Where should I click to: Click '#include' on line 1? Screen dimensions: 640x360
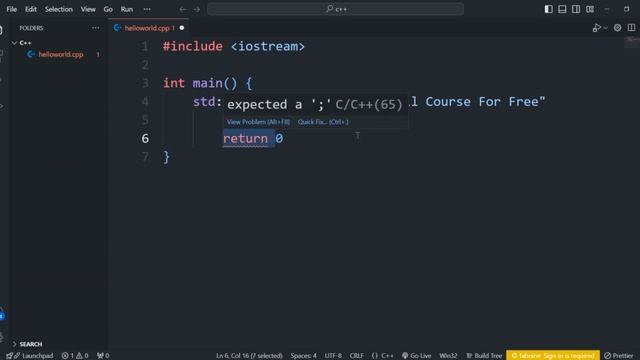193,47
